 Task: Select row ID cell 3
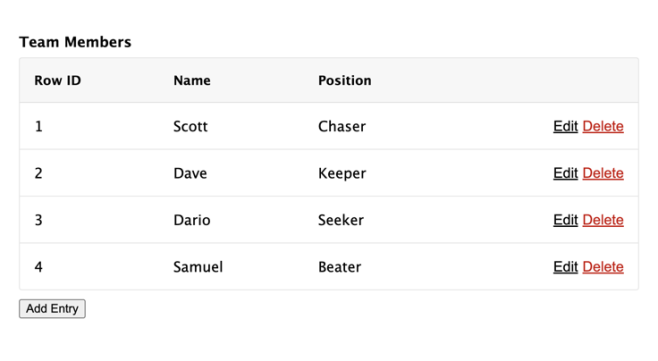(x=39, y=220)
